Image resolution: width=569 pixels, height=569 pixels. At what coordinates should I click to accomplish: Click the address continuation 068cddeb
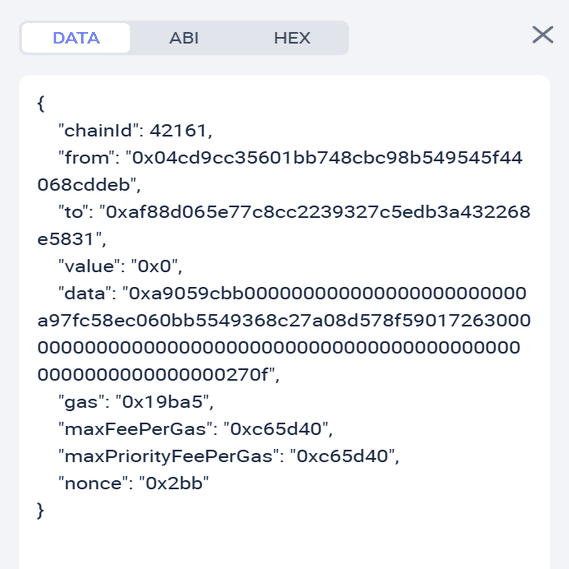[84, 185]
